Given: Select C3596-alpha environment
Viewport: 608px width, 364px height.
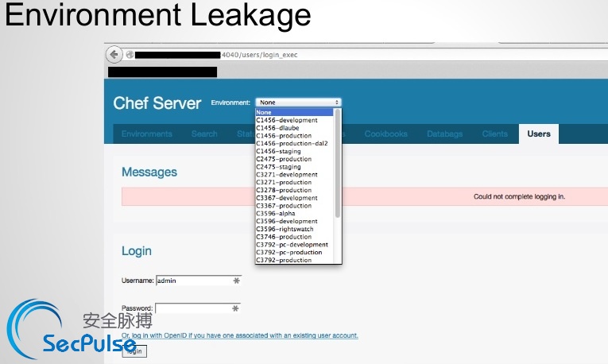Looking at the screenshot, I should pos(294,213).
